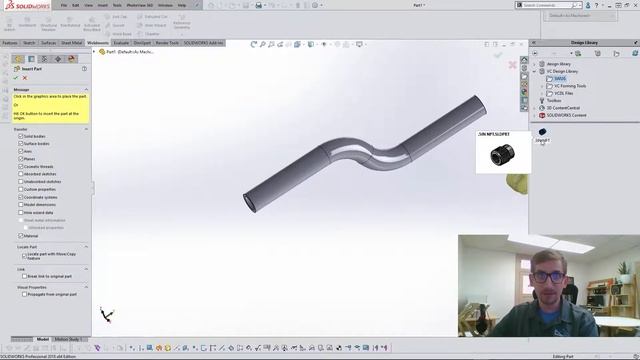The width and height of the screenshot is (640, 360).
Task: Open the PropertyManager tab icon
Action: tap(31, 59)
